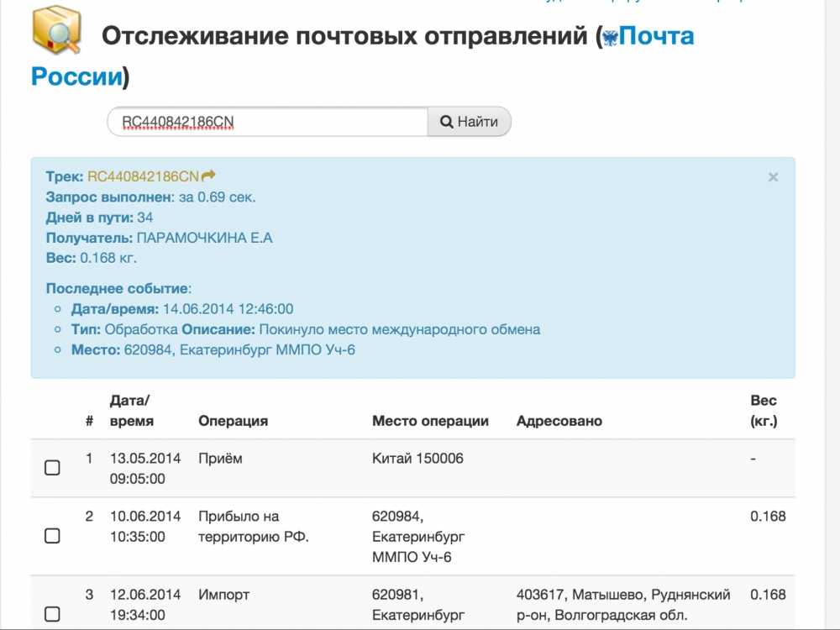Click the Отслеживание почтовых отправлений title
Screen dimensions: 840x630
(344, 36)
